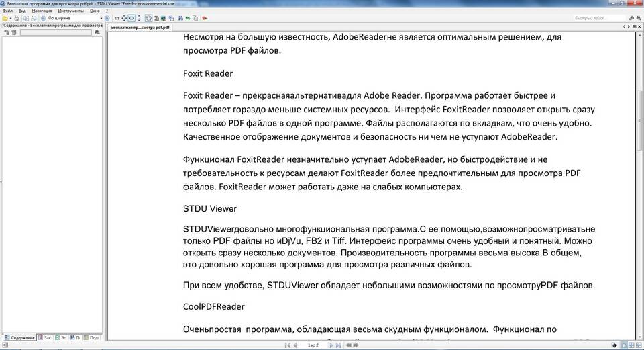The width and height of the screenshot is (644, 350).
Task: Click the Foxit Reader heading text
Action: point(208,73)
